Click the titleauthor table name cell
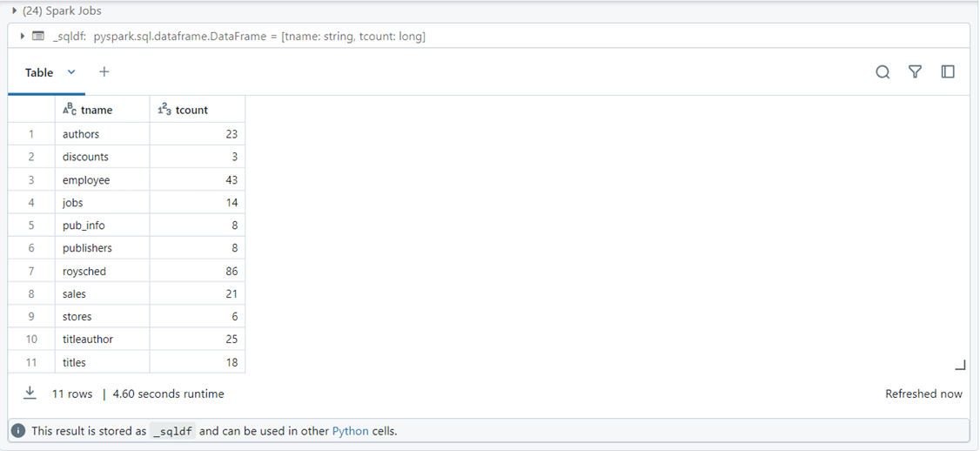The image size is (980, 451). [88, 340]
